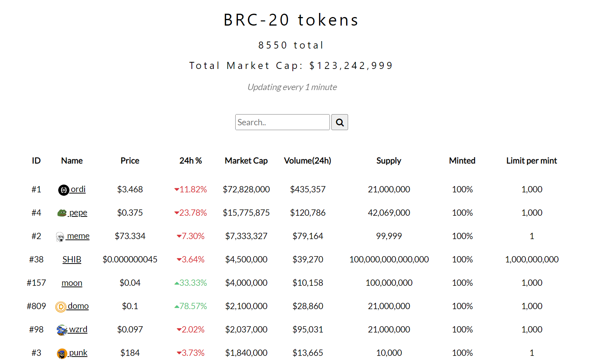Click the Market Cap column header
Image resolution: width=603 pixels, height=364 pixels.
coord(246,161)
